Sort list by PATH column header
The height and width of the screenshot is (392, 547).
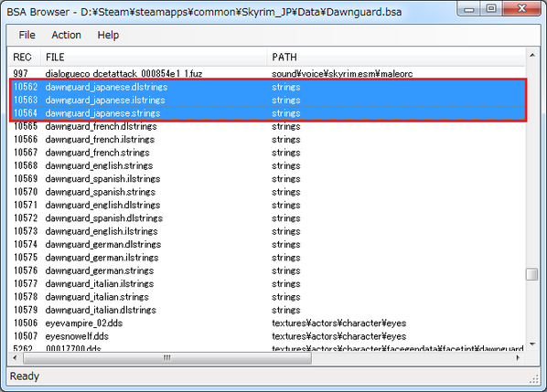(x=396, y=57)
